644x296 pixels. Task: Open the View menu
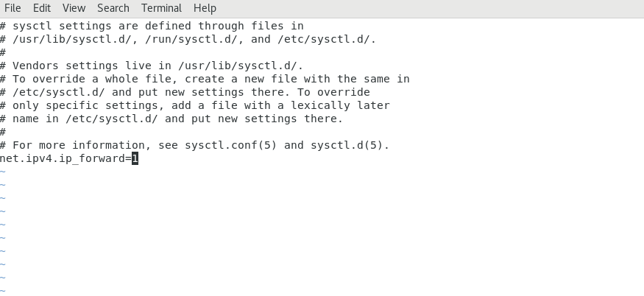(x=74, y=8)
